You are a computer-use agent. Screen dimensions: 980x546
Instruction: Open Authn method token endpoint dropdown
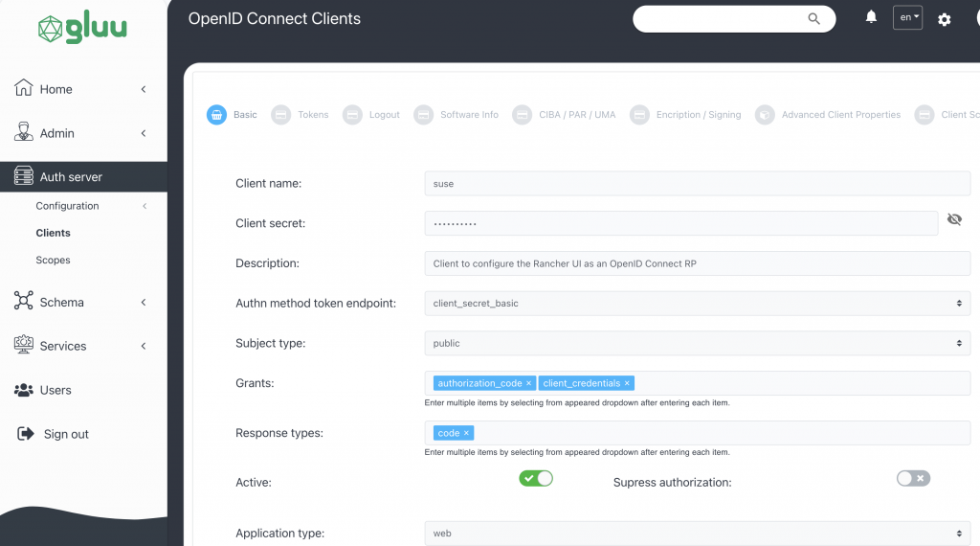click(x=697, y=303)
